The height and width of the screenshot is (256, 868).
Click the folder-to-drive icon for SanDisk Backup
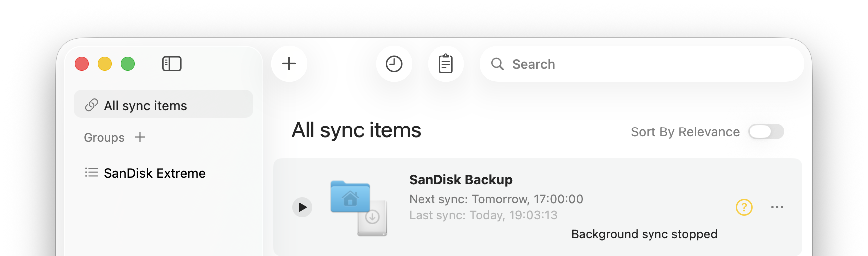click(x=358, y=207)
